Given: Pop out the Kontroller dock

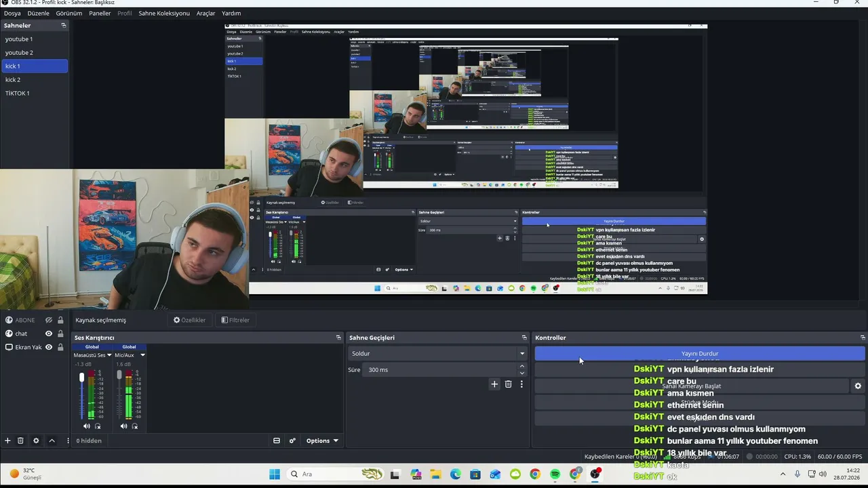Looking at the screenshot, I should click(x=863, y=338).
